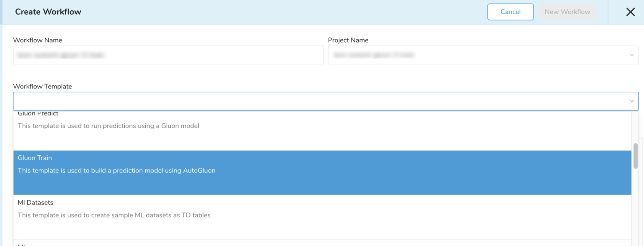Image resolution: width=644 pixels, height=246 pixels.
Task: Select the Gluon Predict template
Action: [x=38, y=114]
